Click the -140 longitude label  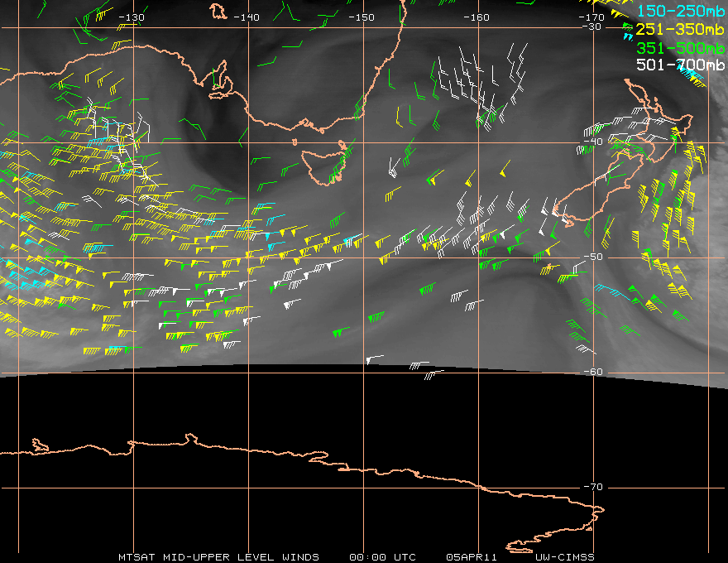click(247, 17)
